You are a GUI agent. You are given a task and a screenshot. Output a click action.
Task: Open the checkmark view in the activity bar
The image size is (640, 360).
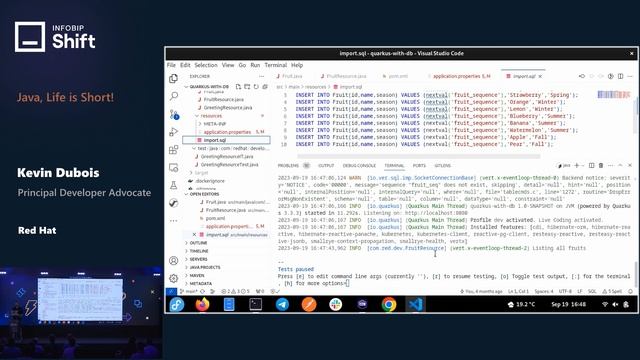[173, 203]
